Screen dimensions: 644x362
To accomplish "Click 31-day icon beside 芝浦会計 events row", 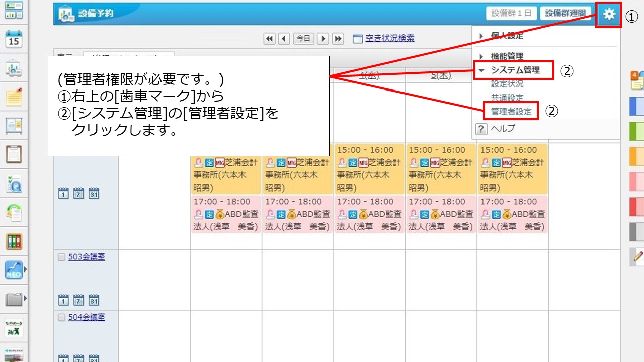I will [x=94, y=193].
